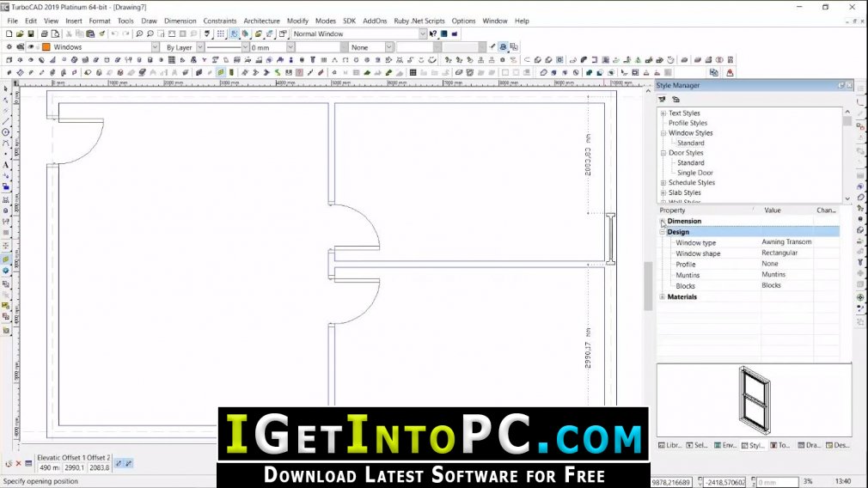
Task: Click the question mark box icon in the toolbar
Action: click(299, 72)
